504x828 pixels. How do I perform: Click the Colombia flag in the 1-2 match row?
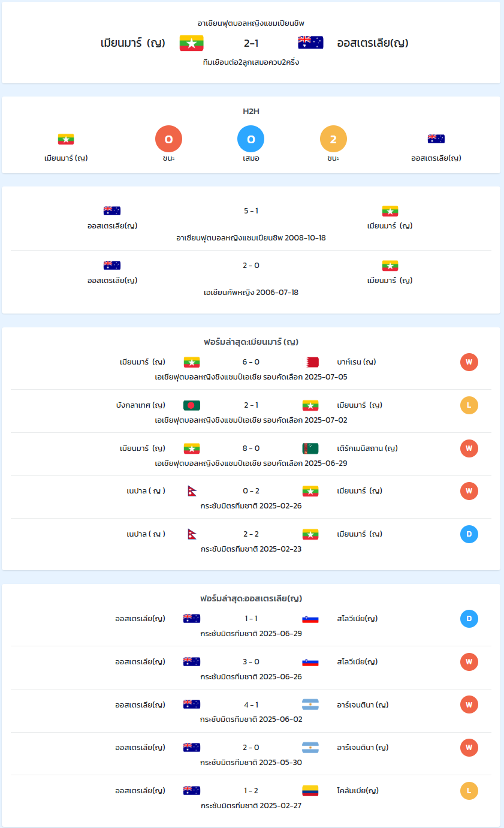[x=310, y=791]
